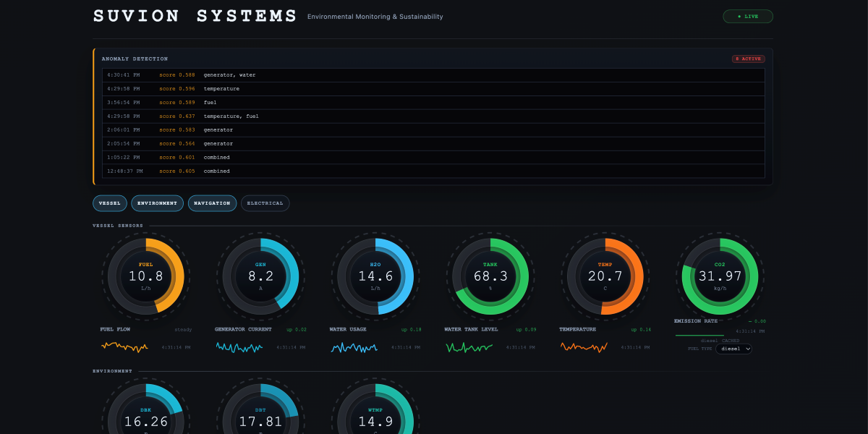Toggle the VESSEL sensor group chip

coord(110,203)
